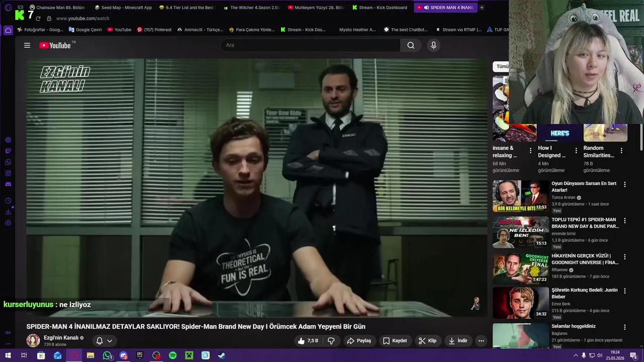Share the video via Paylaş button

pyautogui.click(x=359, y=341)
